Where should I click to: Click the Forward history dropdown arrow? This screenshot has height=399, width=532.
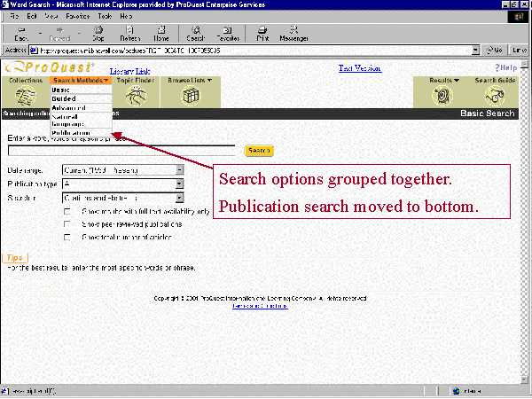click(80, 34)
